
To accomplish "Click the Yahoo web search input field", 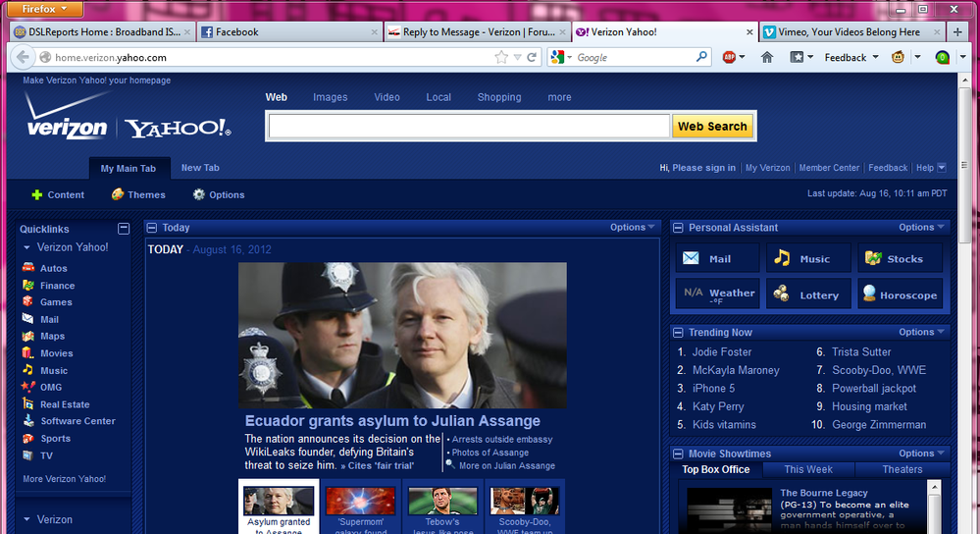I will (x=469, y=126).
